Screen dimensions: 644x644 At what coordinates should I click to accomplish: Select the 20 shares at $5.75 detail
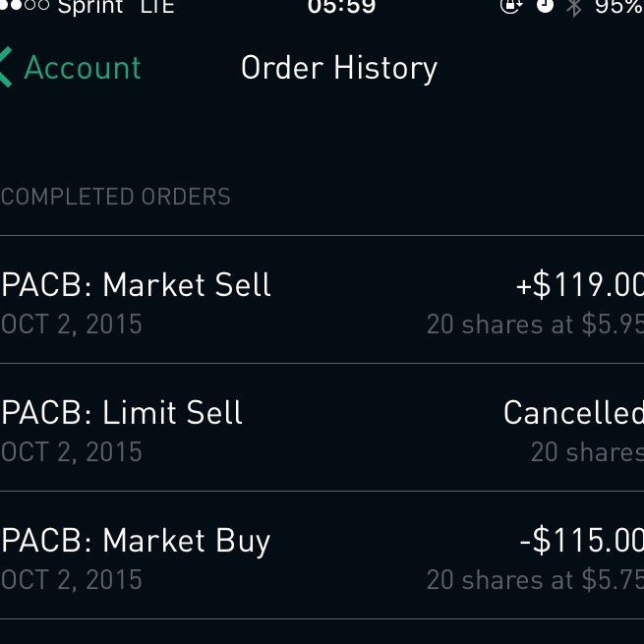[x=535, y=580]
